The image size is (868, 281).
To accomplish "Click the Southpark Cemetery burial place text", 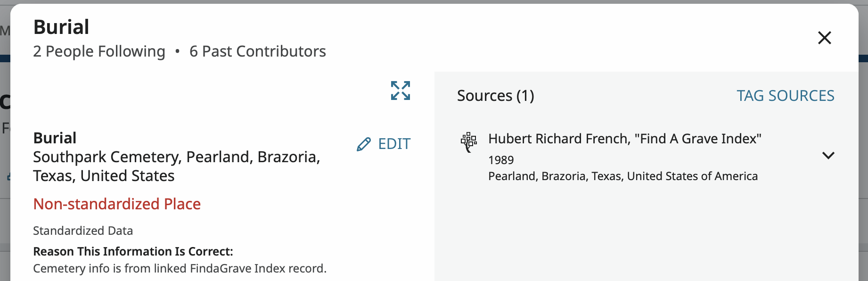I will (176, 166).
